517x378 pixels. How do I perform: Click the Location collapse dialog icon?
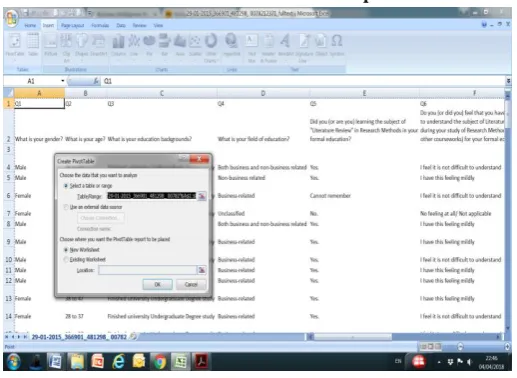coord(202,270)
